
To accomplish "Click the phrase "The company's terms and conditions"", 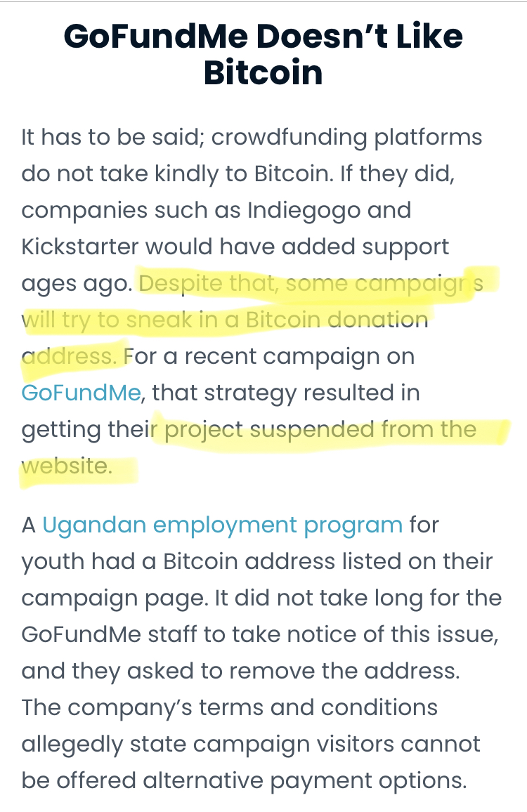I will pos(230,708).
